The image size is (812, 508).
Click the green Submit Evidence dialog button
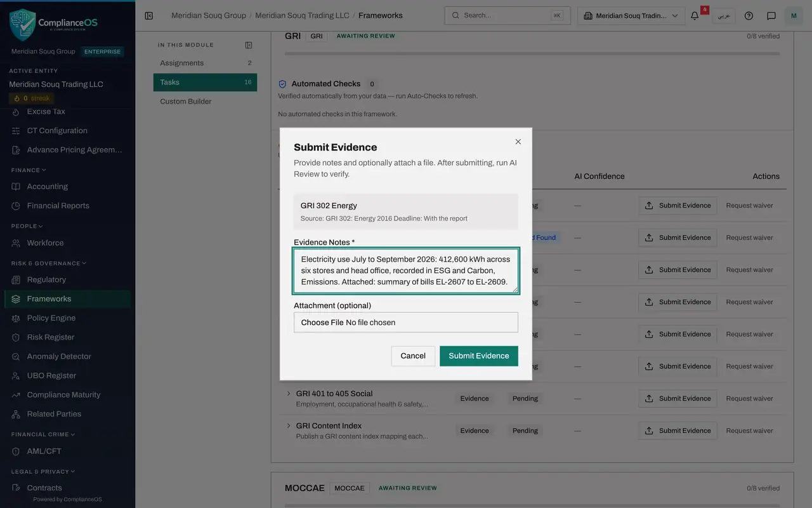[x=479, y=356]
